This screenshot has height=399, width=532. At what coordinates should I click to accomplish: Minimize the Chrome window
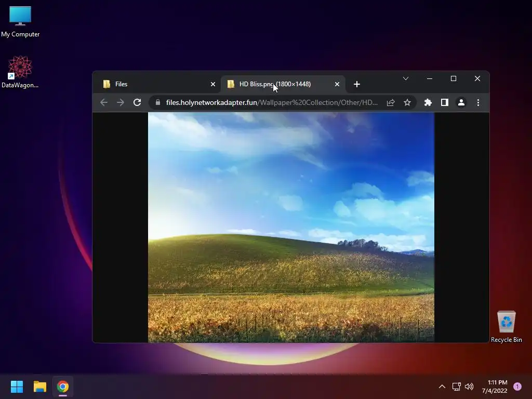tap(430, 78)
